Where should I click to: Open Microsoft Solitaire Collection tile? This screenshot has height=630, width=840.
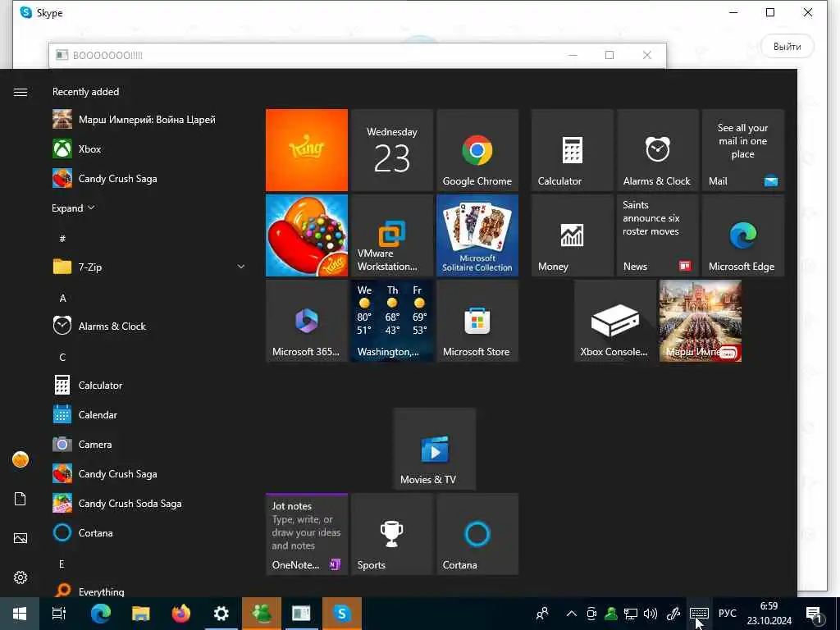point(477,235)
